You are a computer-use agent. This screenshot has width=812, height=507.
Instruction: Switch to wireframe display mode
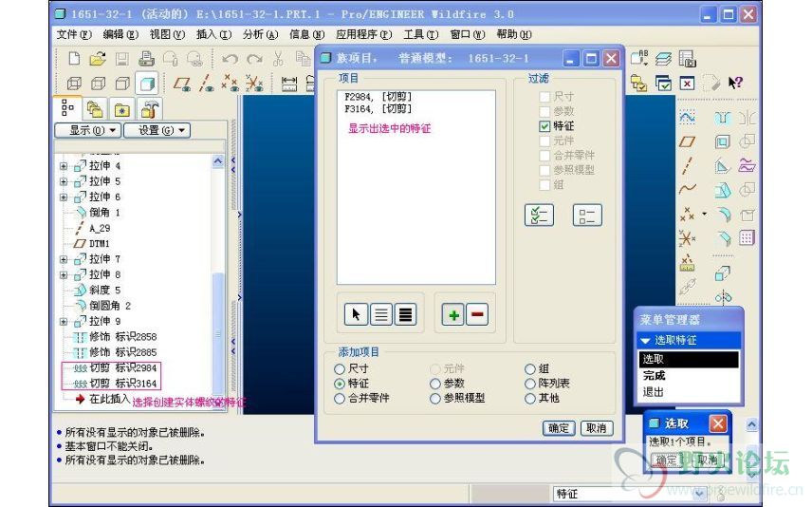point(74,83)
